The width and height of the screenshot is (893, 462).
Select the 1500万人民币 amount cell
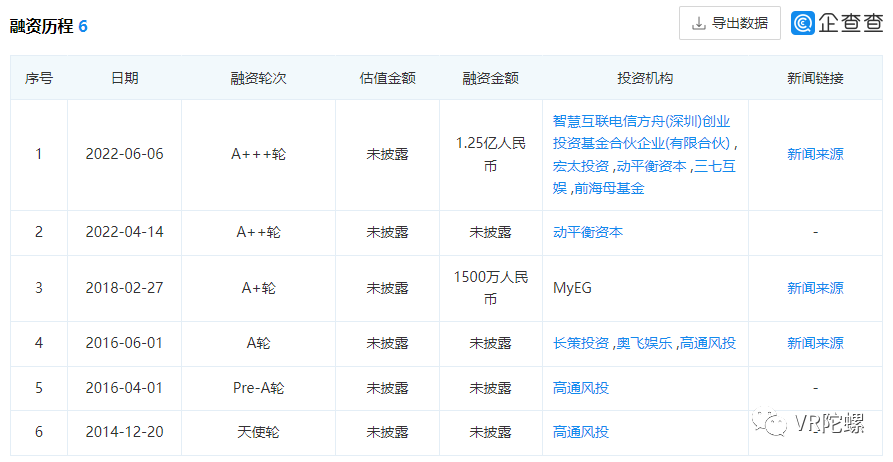coord(490,288)
